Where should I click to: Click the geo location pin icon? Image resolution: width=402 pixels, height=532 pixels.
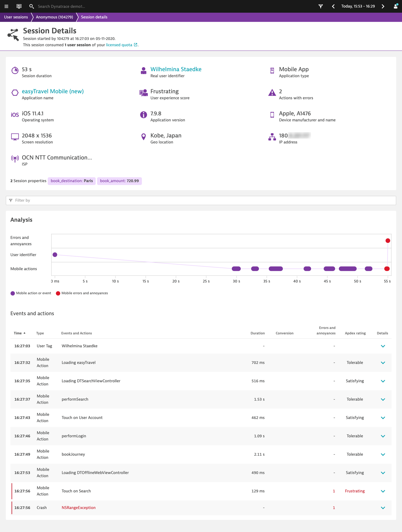144,137
